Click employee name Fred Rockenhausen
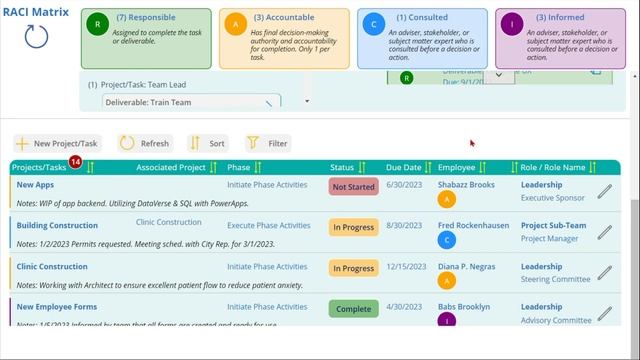The width and height of the screenshot is (640, 360). click(473, 225)
